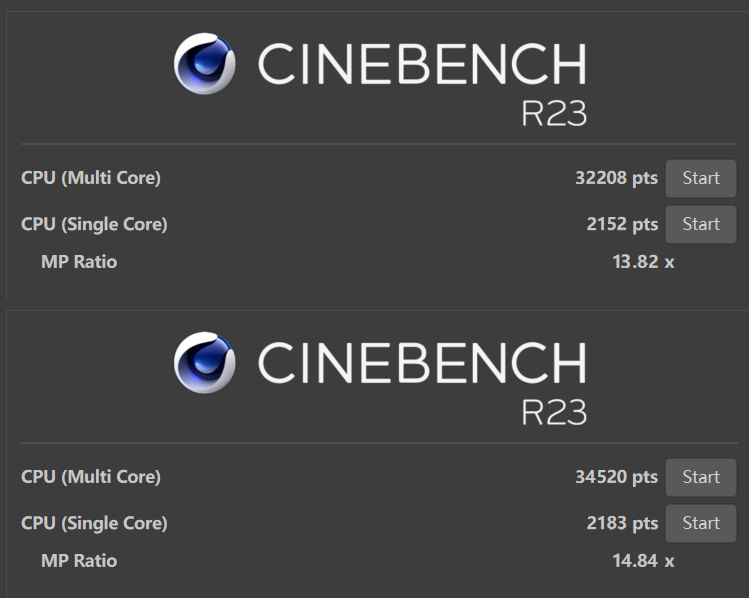The width and height of the screenshot is (749, 598).
Task: Click the 2183 pts single-core result
Action: point(622,523)
